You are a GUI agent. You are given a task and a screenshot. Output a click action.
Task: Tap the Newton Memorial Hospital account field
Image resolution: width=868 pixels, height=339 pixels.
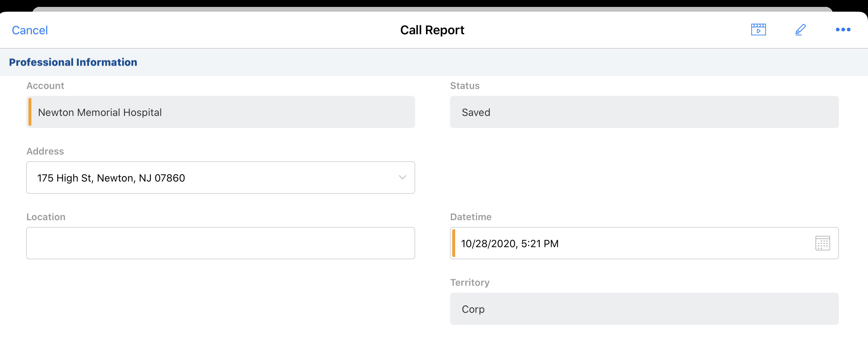coord(220,112)
